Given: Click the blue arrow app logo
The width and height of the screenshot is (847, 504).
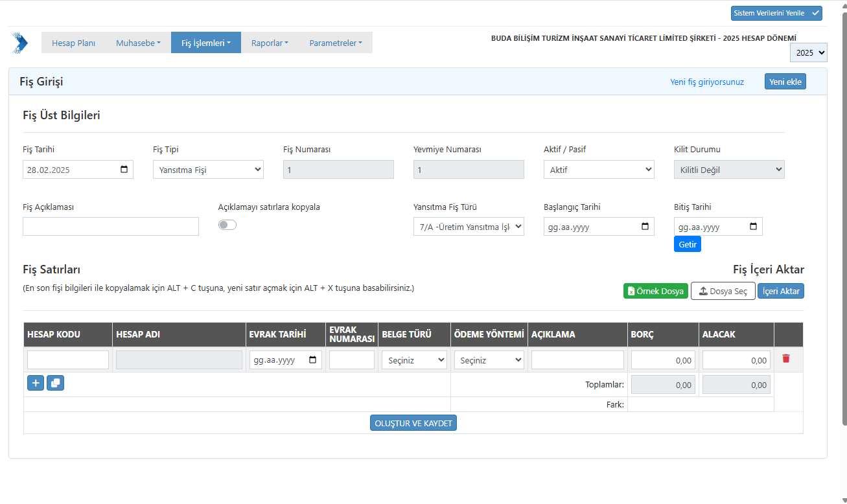Looking at the screenshot, I should pos(20,43).
